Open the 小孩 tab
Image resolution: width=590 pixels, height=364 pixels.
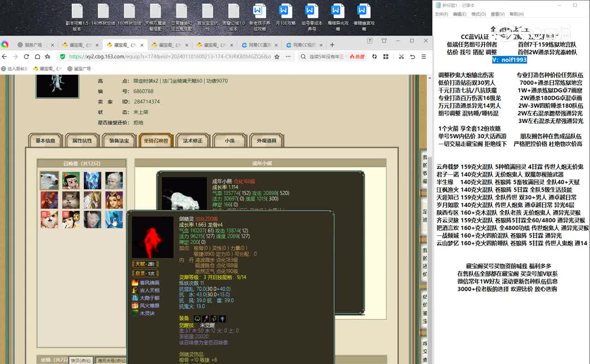coord(230,141)
